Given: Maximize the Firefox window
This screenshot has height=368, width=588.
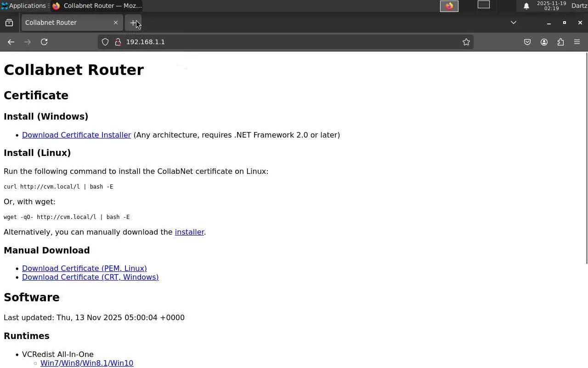Looking at the screenshot, I should (565, 23).
